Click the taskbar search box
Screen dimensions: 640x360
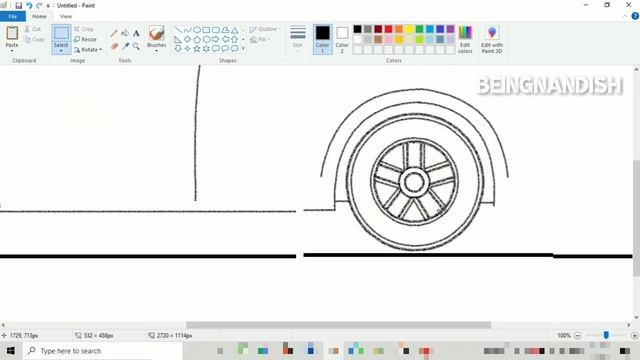102,351
